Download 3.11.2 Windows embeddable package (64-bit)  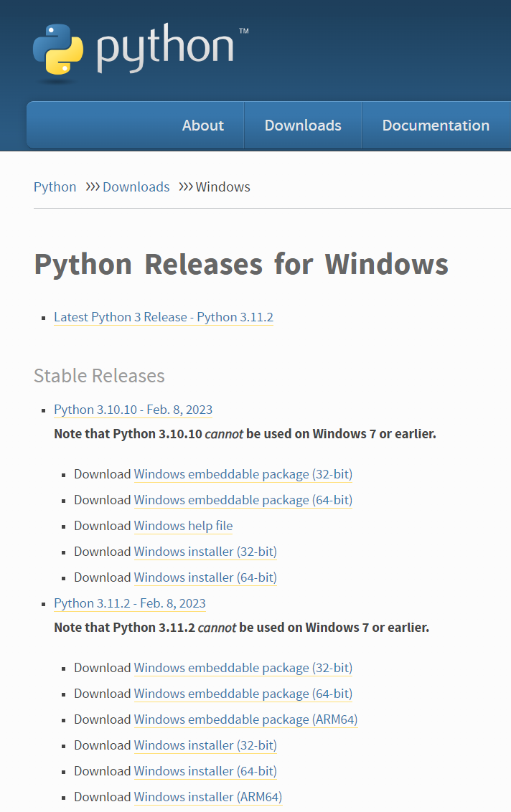click(x=243, y=694)
